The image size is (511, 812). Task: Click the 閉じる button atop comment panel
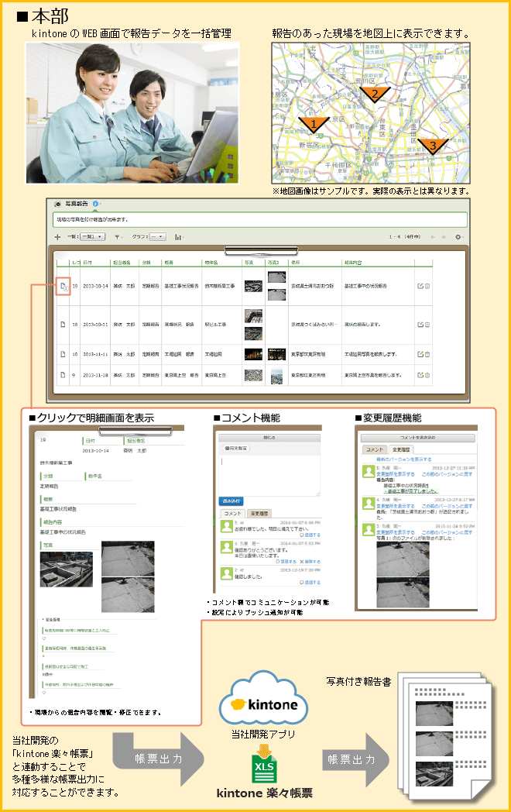point(269,438)
